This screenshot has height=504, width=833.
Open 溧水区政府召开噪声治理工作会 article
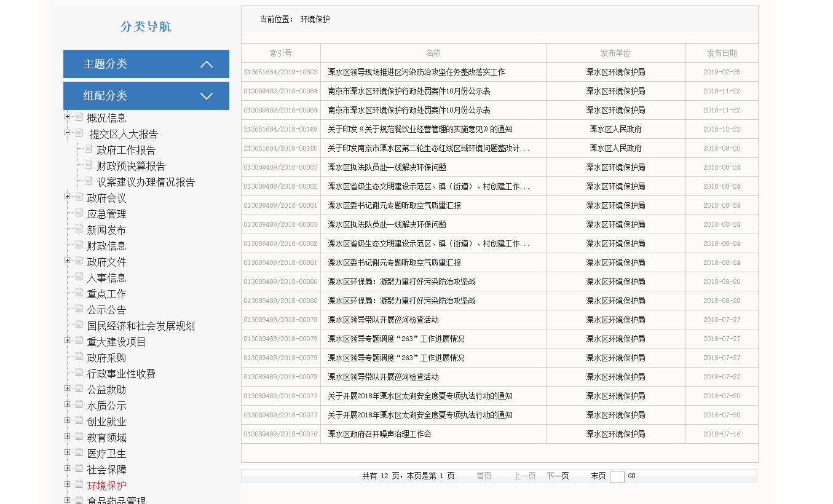tap(379, 434)
